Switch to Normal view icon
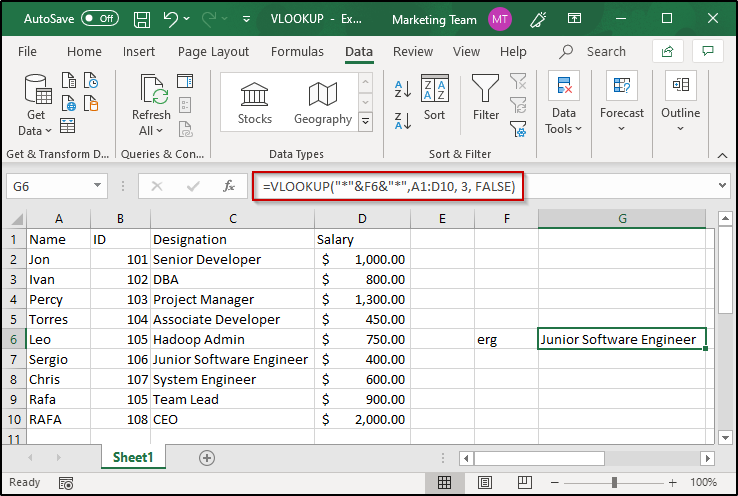Screen dimensions: 738x496 [444, 482]
